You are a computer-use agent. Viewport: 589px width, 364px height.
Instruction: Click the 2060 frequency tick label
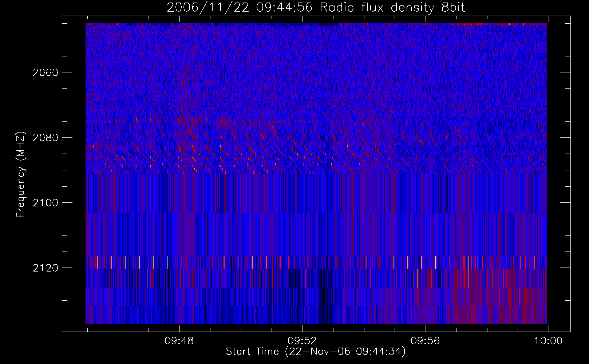click(46, 72)
